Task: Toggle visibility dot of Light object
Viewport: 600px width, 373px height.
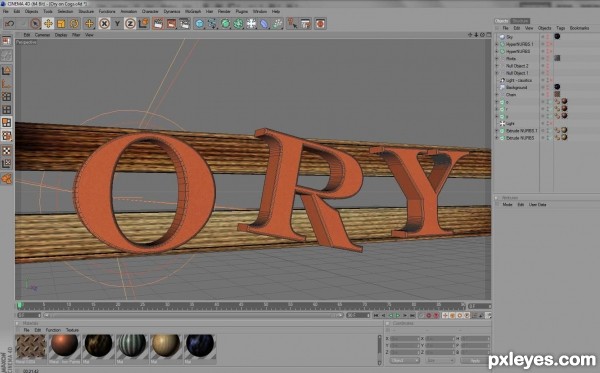Action: point(543,123)
